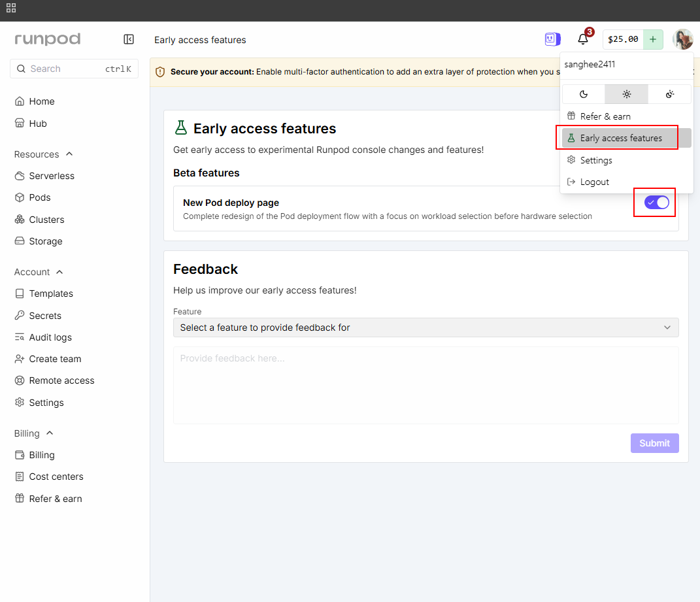Choose Settings in user menu
This screenshot has height=602, width=700.
click(x=626, y=160)
